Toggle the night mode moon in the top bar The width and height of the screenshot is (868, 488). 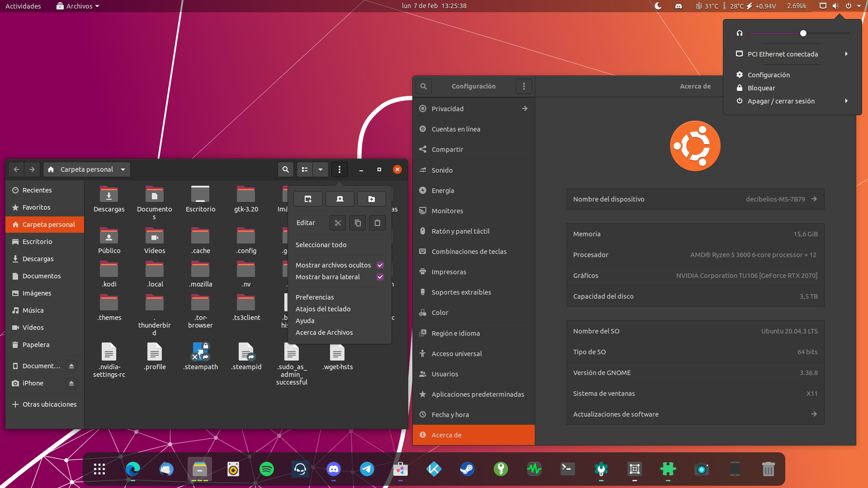click(658, 6)
